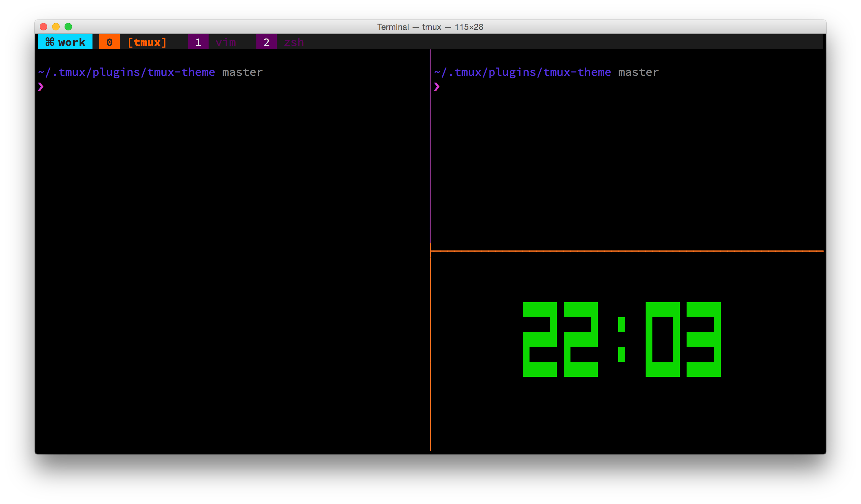This screenshot has height=504, width=861.
Task: Click left pane directory path text
Action: click(126, 72)
